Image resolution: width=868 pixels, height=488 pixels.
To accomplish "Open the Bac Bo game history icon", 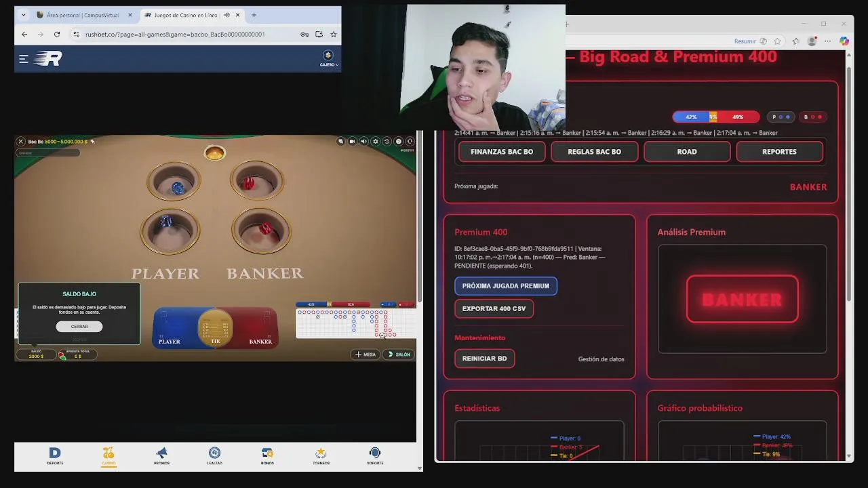I will point(387,141).
